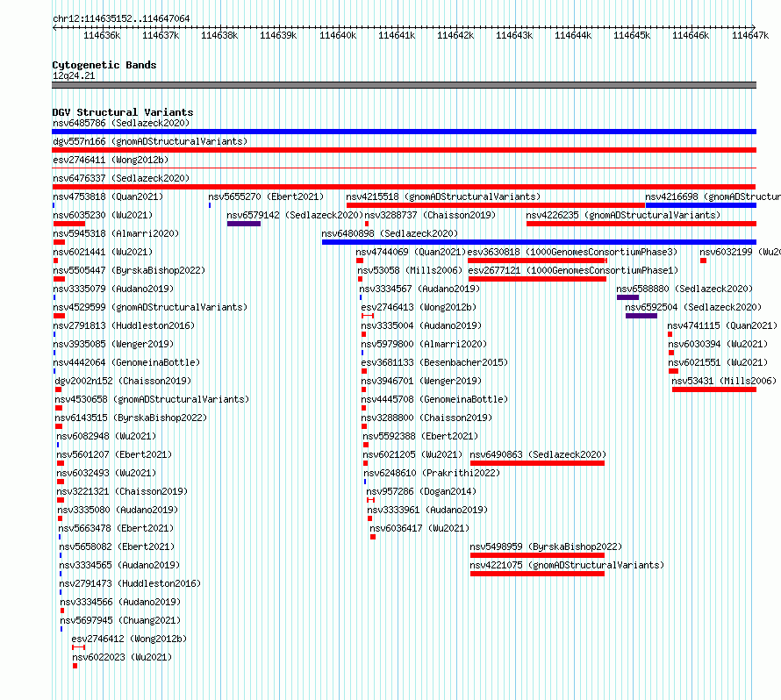Screen dimensions: 781x700
Task: Click the nsv4216698 variant label
Action: click(x=713, y=196)
